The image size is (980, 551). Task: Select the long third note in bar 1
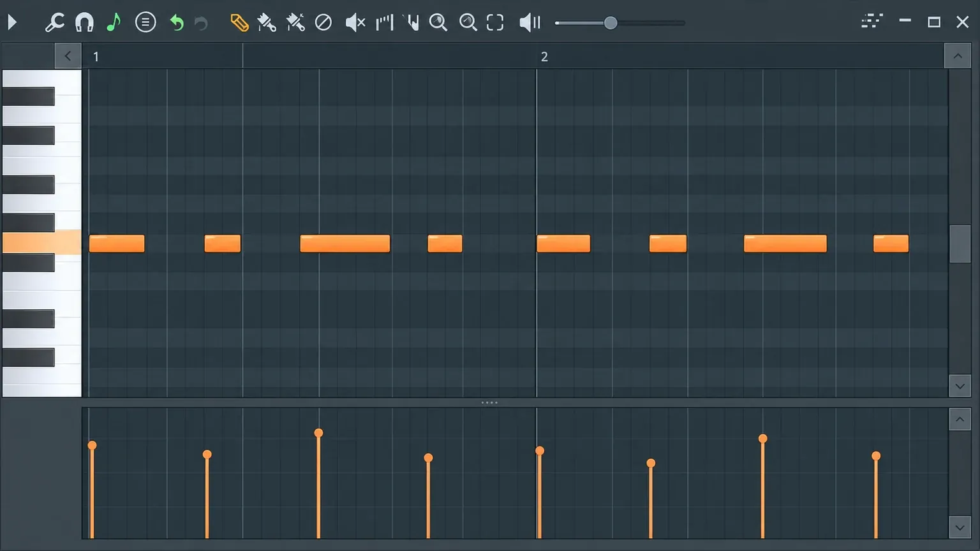coord(345,244)
